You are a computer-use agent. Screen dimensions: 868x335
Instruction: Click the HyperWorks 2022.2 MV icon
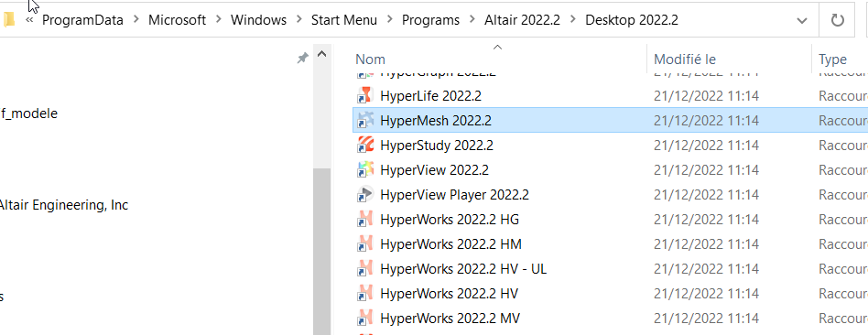(x=364, y=319)
